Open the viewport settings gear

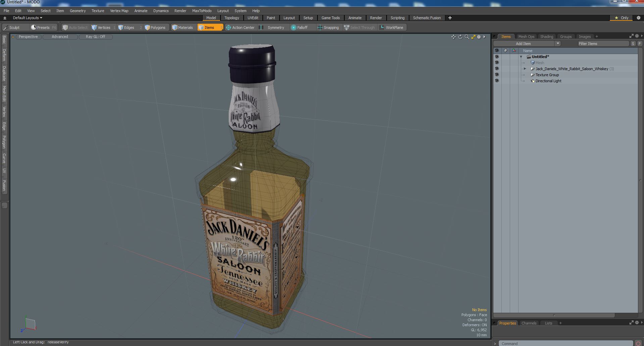479,37
